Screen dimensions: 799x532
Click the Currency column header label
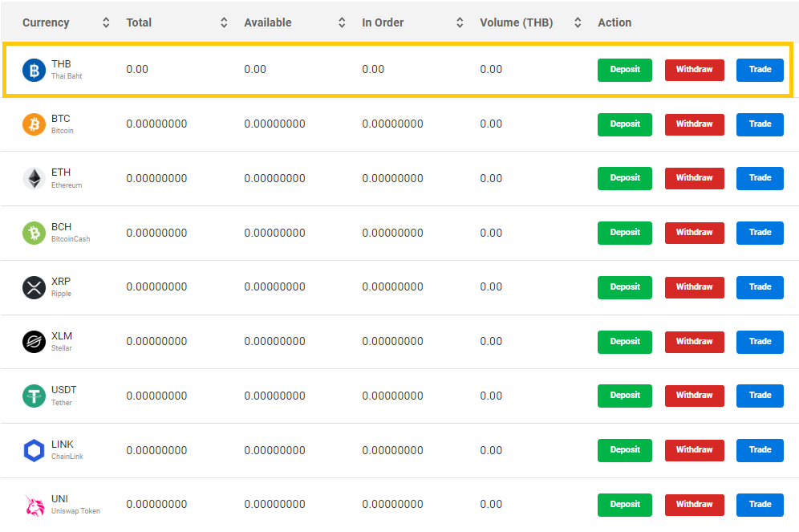point(46,23)
